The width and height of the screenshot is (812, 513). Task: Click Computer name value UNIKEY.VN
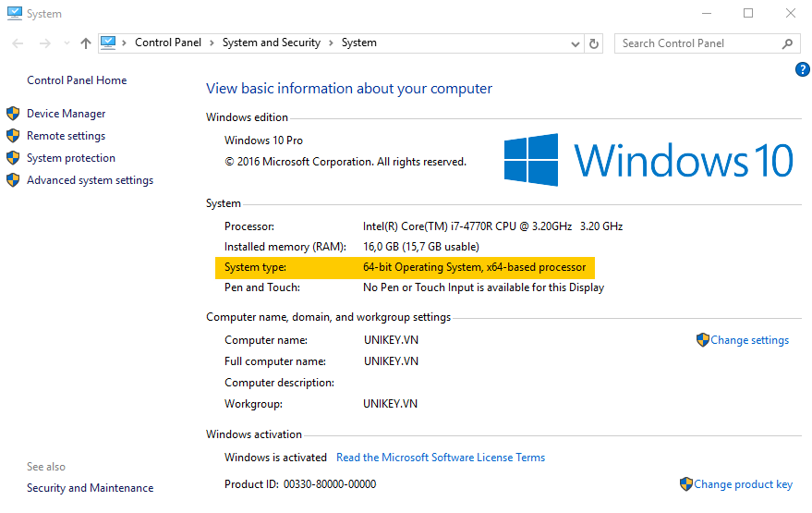pos(391,340)
